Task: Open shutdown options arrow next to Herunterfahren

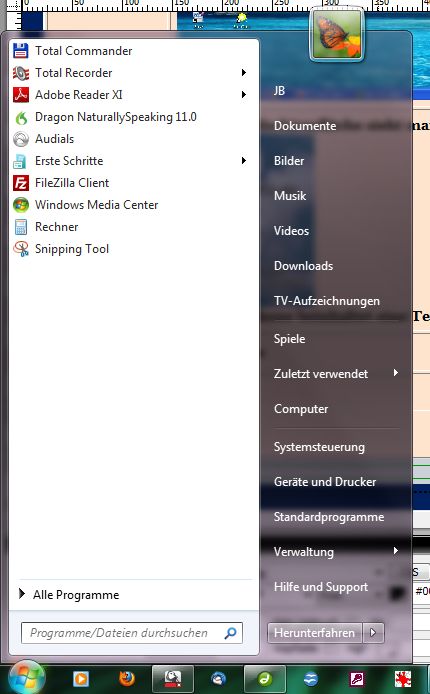Action: (373, 633)
